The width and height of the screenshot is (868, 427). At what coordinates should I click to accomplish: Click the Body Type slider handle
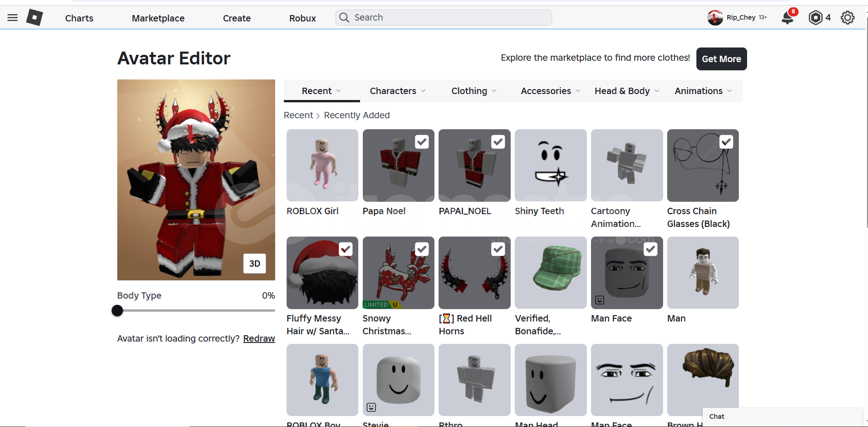click(117, 311)
